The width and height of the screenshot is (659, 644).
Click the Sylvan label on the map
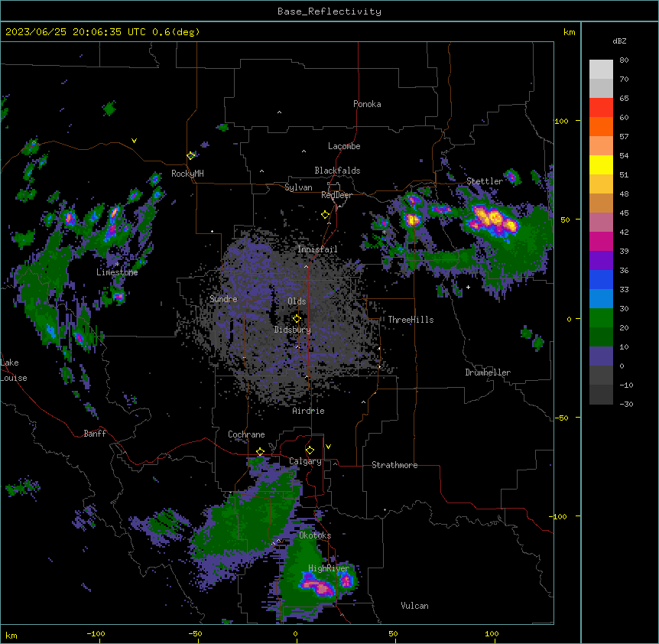pyautogui.click(x=298, y=187)
